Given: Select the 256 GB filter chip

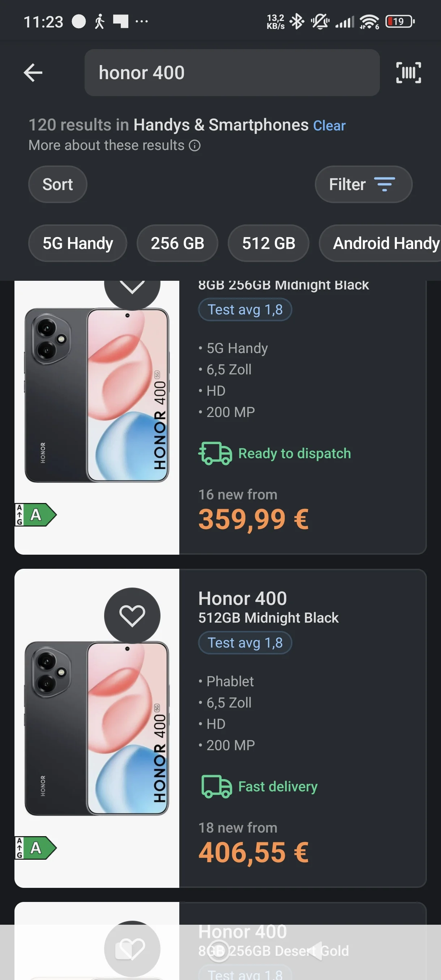Looking at the screenshot, I should point(177,244).
